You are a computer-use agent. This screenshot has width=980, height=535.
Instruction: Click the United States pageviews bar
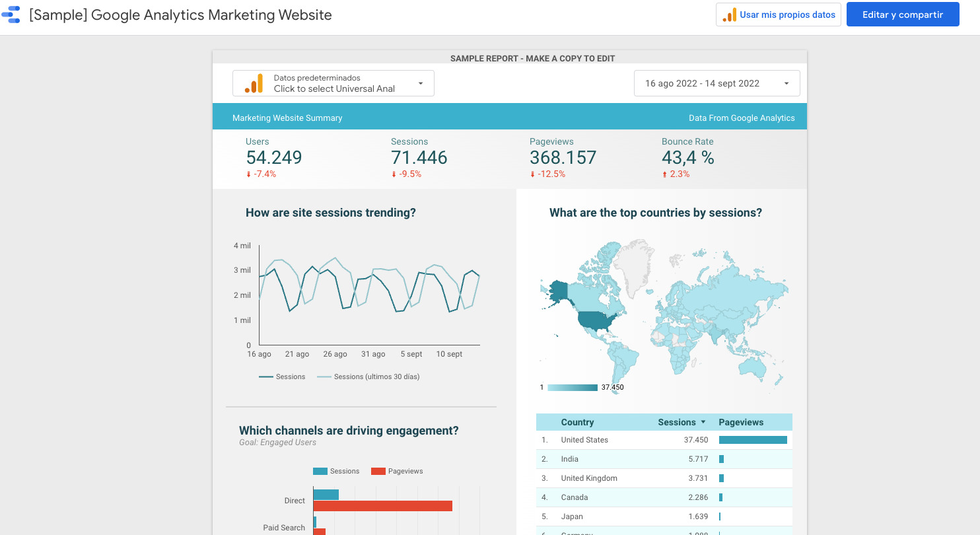pos(753,440)
